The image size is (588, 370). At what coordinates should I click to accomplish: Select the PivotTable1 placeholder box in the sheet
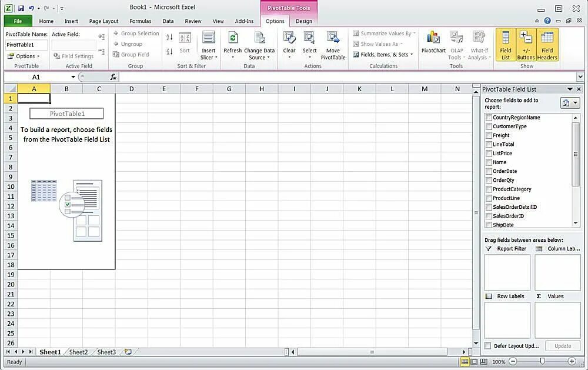click(x=67, y=114)
